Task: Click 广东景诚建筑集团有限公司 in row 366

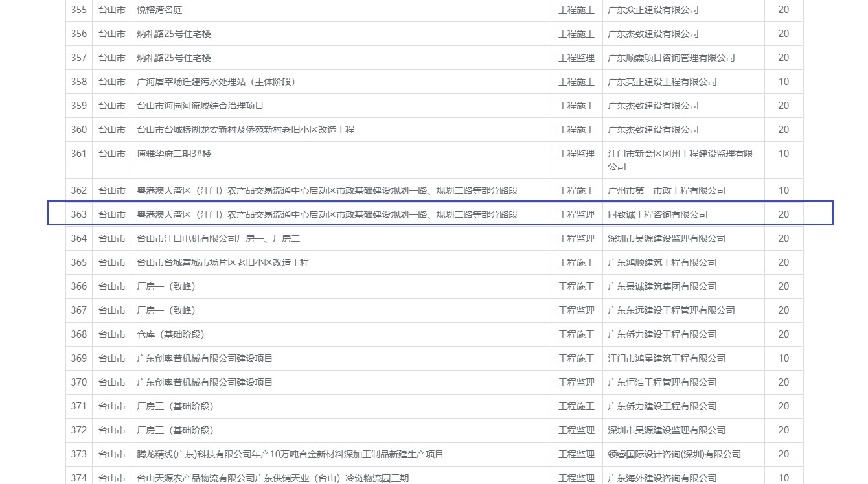Action: click(662, 286)
